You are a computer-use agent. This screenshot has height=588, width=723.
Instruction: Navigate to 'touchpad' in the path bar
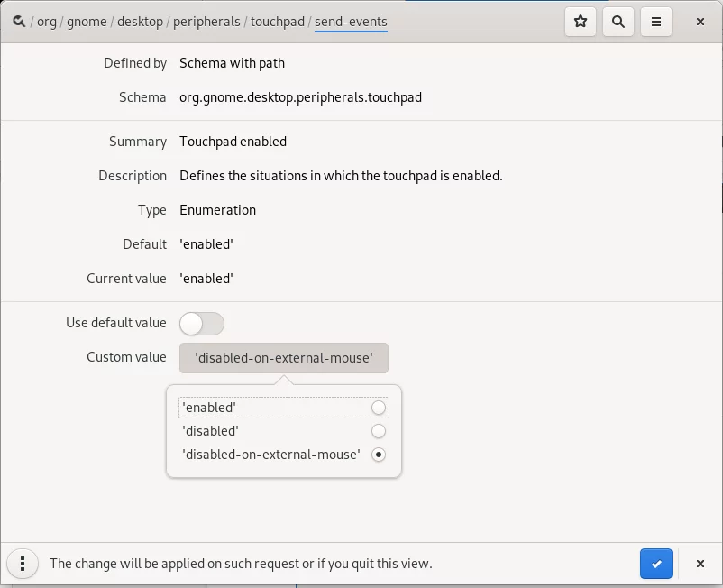click(x=278, y=22)
